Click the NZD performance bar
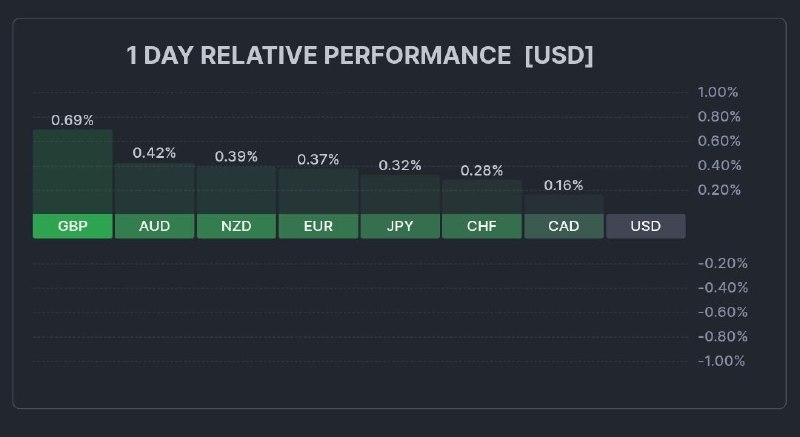 (236, 190)
